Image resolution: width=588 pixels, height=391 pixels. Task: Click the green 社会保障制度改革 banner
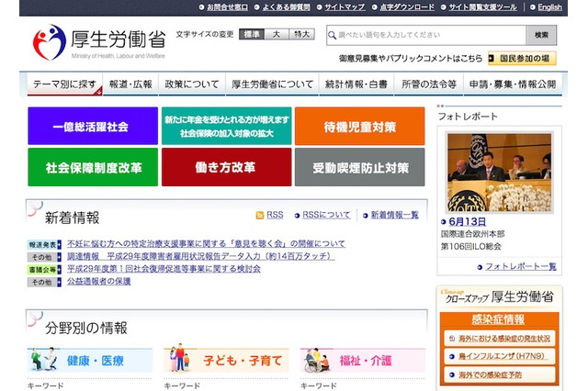click(93, 167)
